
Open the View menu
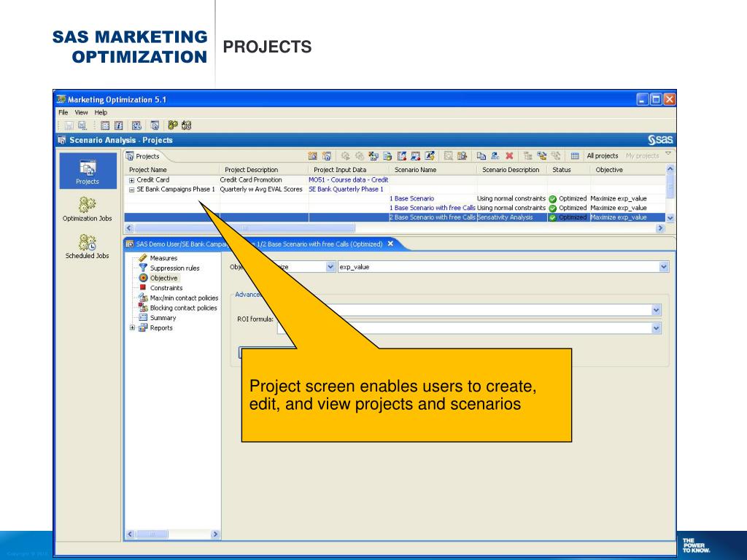pyautogui.click(x=81, y=112)
